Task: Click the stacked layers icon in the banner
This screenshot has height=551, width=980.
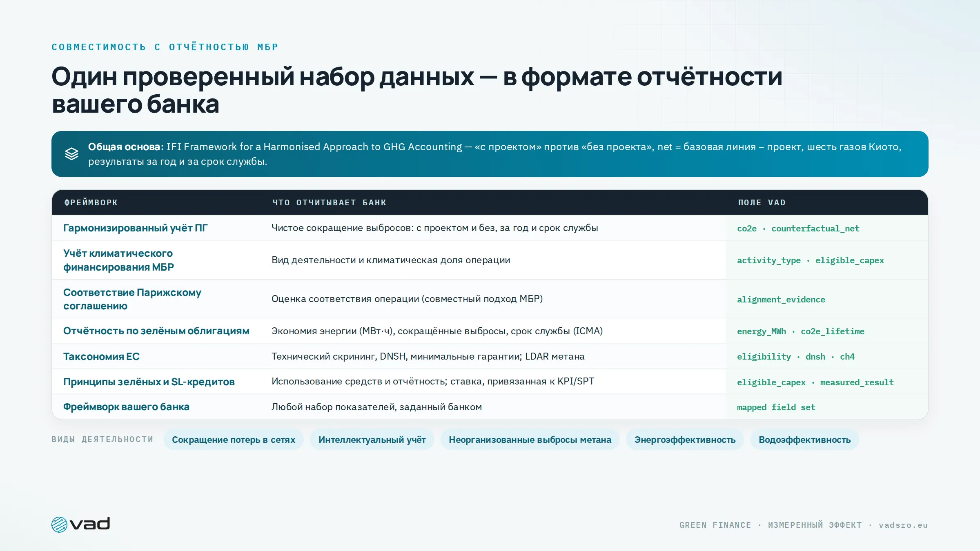Action: [x=71, y=154]
